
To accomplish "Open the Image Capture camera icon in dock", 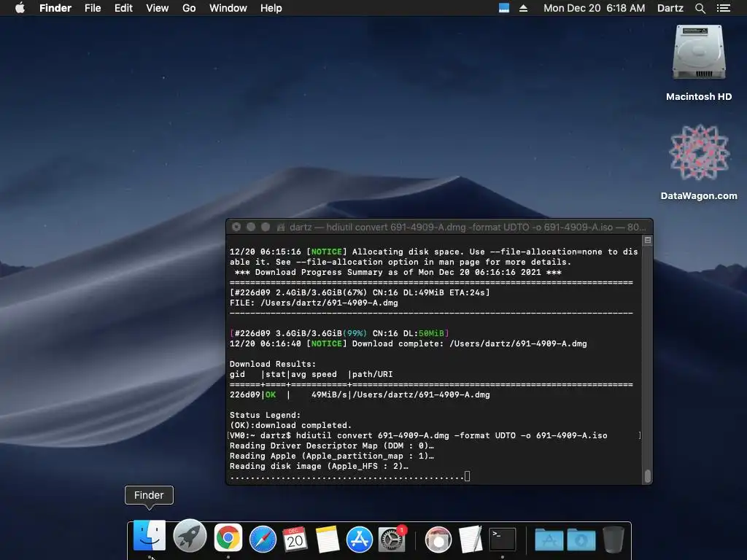I will point(438,540).
